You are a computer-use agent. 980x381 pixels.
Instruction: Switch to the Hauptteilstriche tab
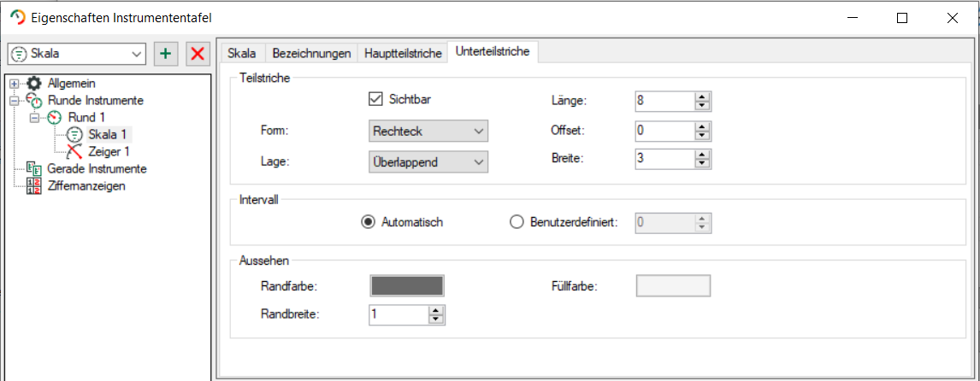(x=403, y=53)
